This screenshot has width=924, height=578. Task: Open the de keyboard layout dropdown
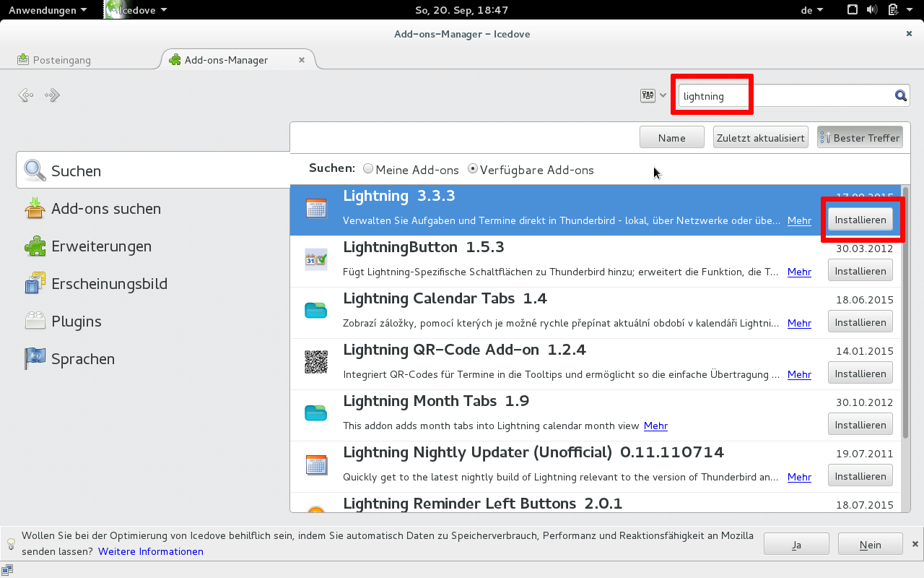pyautogui.click(x=812, y=10)
